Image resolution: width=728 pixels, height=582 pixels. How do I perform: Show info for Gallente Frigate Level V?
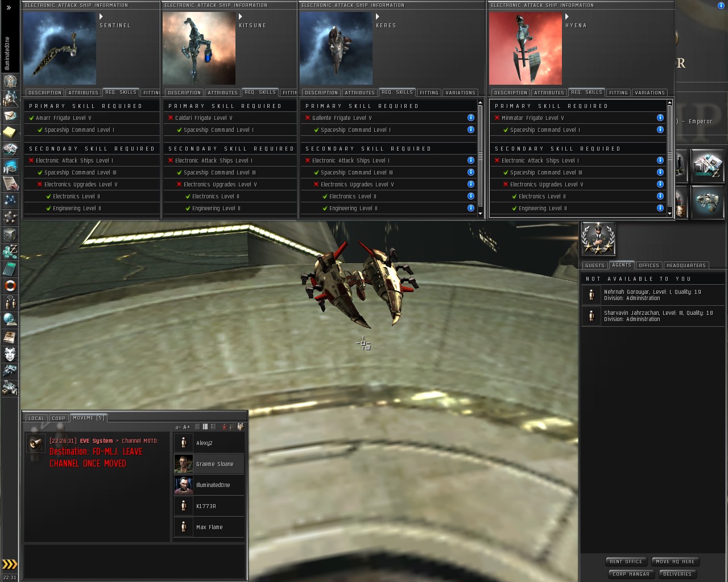point(471,118)
